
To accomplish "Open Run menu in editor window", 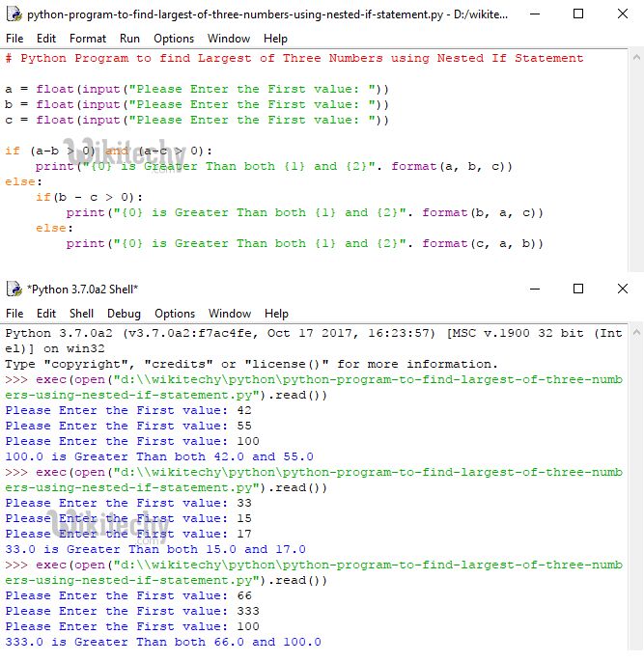I will click(129, 39).
